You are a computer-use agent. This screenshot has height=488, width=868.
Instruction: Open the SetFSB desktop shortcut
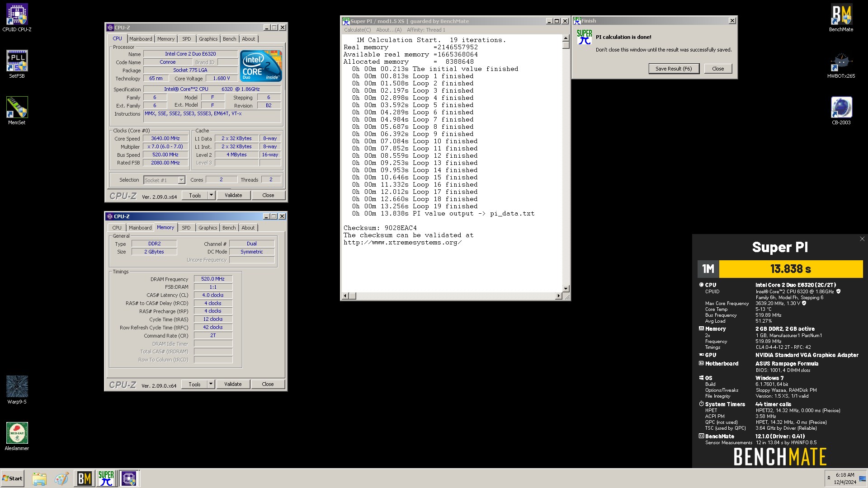17,64
